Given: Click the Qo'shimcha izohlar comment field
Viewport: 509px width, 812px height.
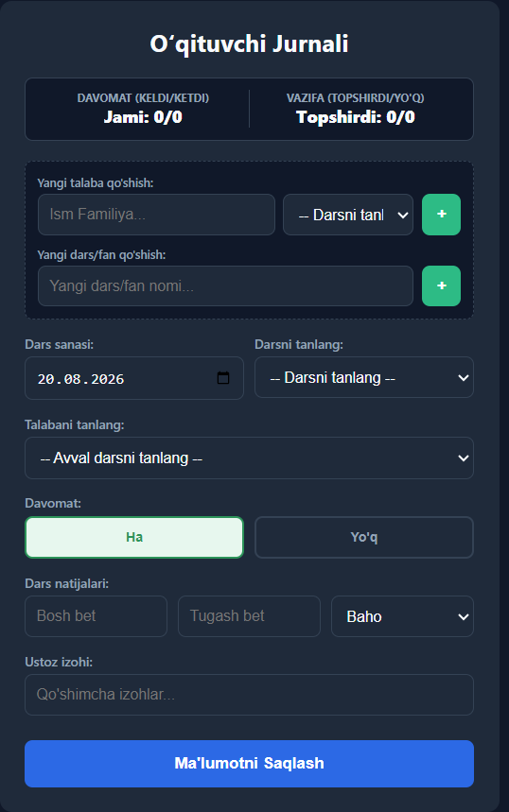Looking at the screenshot, I should pyautogui.click(x=250, y=695).
